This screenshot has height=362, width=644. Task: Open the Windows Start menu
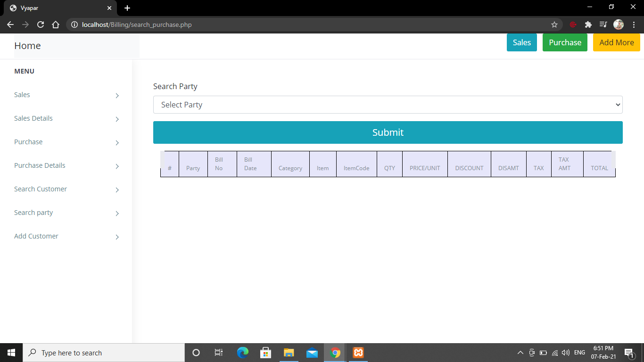point(11,353)
